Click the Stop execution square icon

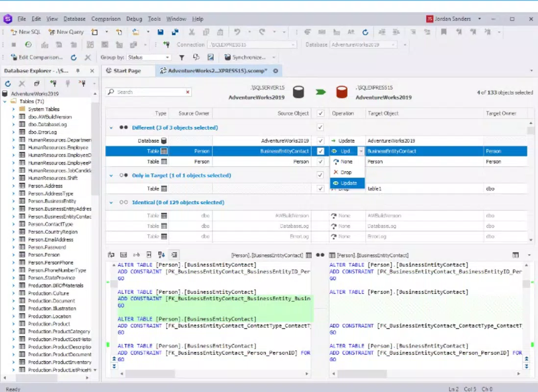(x=14, y=45)
